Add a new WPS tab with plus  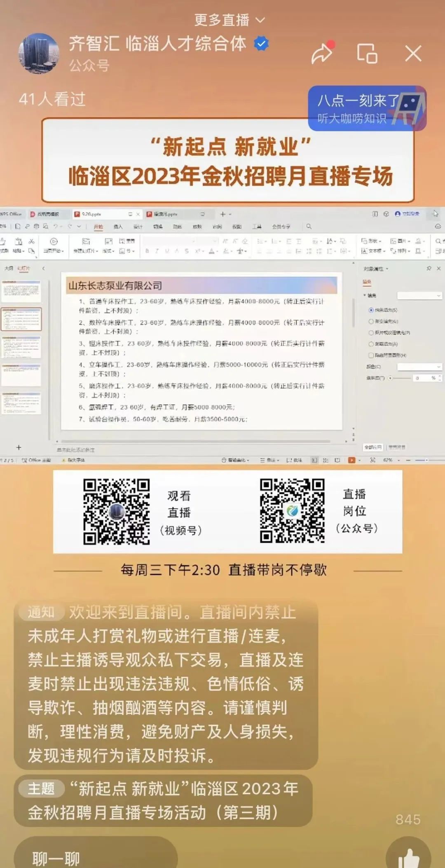tap(223, 214)
